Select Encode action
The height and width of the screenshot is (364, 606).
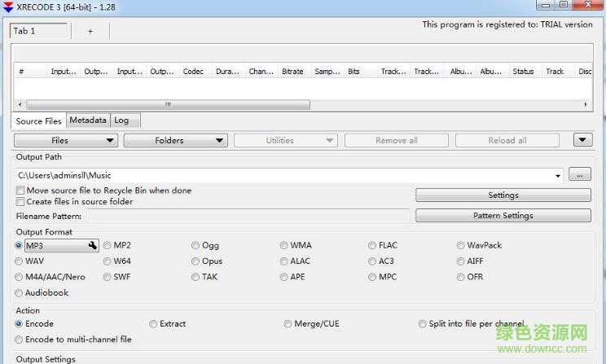(x=19, y=324)
